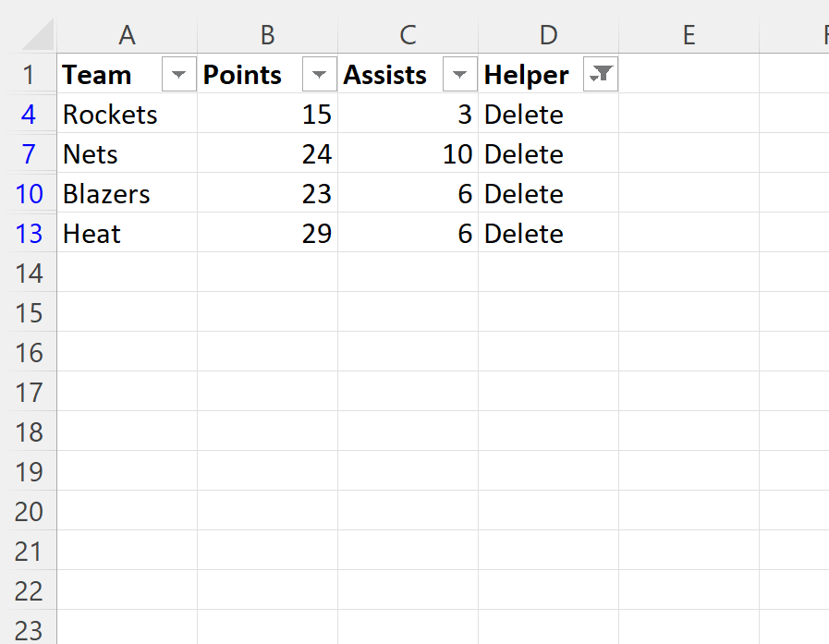Select row 4 header

pos(29,115)
